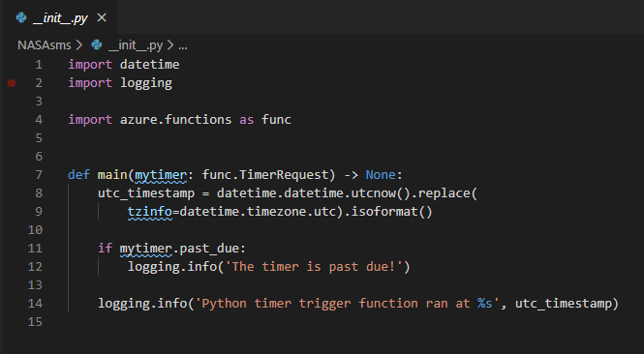
Task: Click 'logging' in import line 2
Action: (x=146, y=83)
